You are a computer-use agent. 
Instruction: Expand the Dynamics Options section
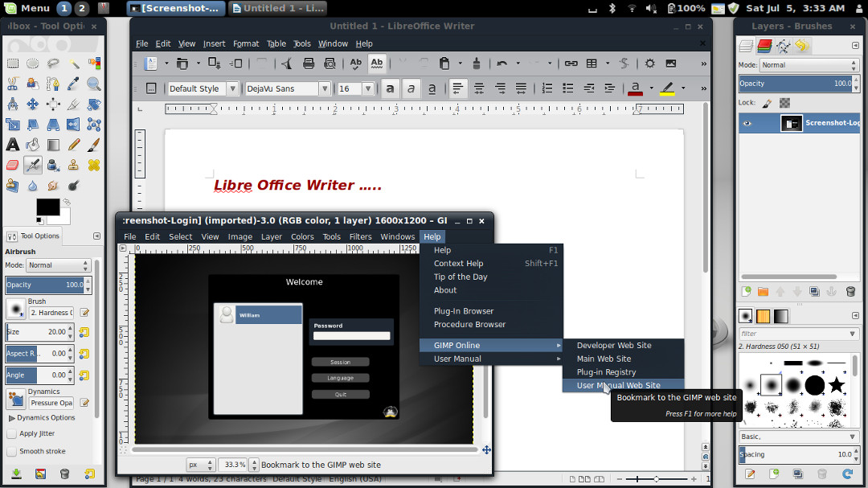point(42,417)
